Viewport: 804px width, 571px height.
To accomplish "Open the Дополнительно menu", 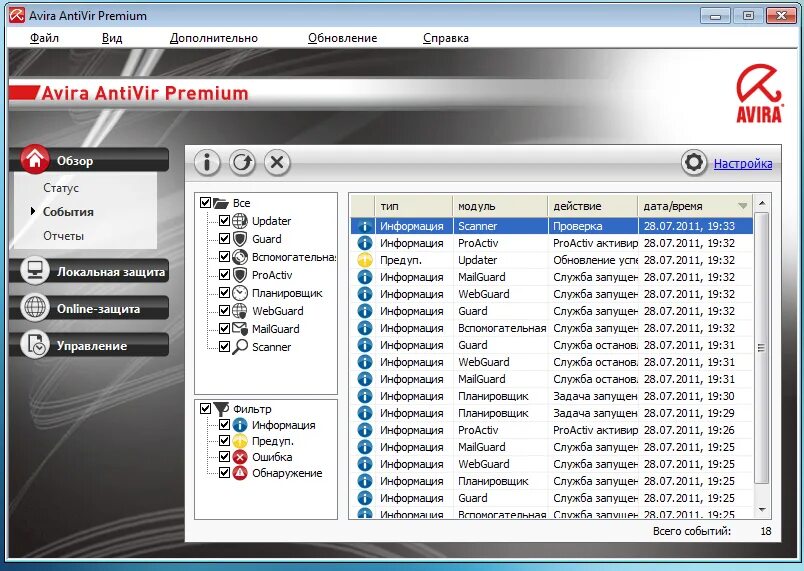I will 214,38.
